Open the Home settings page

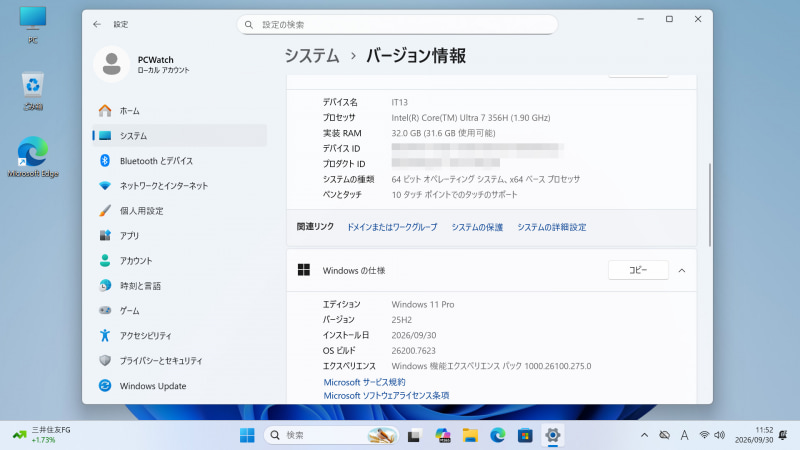pos(180,111)
